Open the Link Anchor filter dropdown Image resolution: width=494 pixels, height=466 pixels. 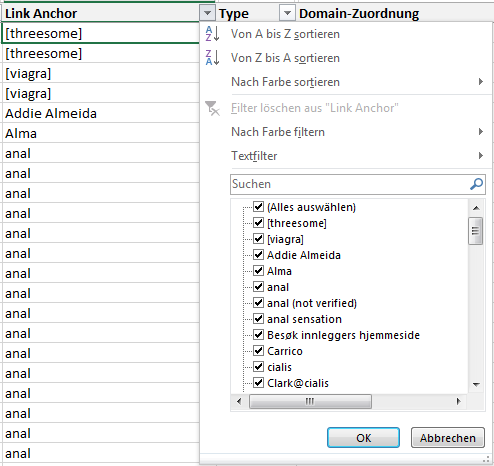click(207, 13)
